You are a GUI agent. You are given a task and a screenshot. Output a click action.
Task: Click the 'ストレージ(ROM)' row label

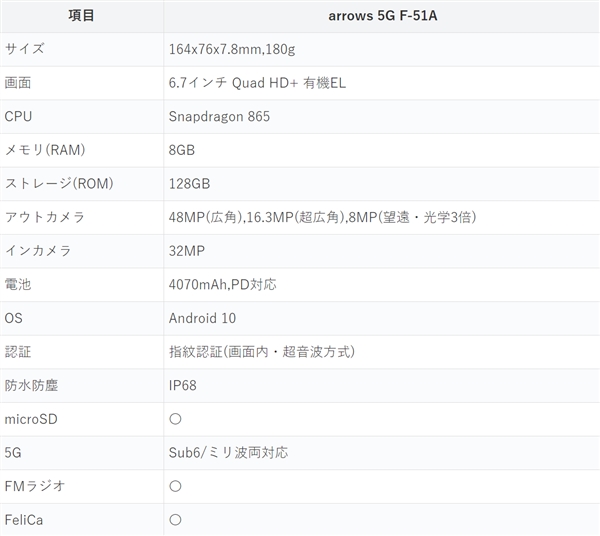59,184
